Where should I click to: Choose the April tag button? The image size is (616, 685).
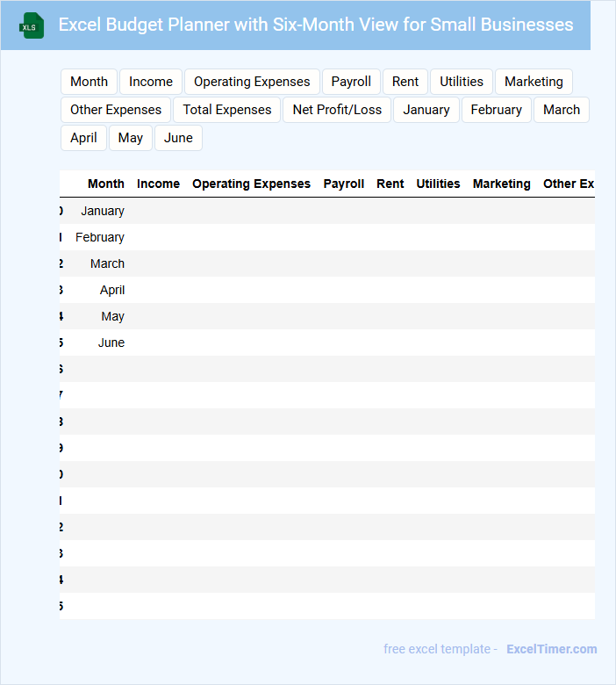pyautogui.click(x=84, y=138)
